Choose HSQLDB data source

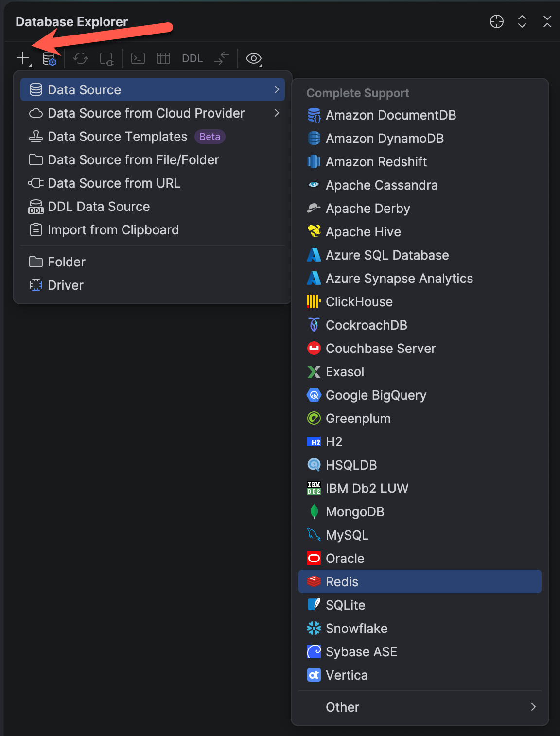[420, 465]
